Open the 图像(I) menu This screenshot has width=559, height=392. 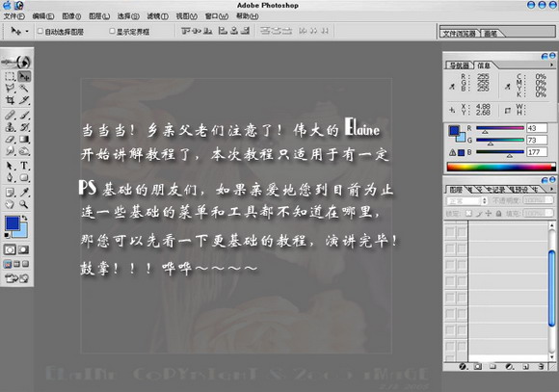pos(71,16)
